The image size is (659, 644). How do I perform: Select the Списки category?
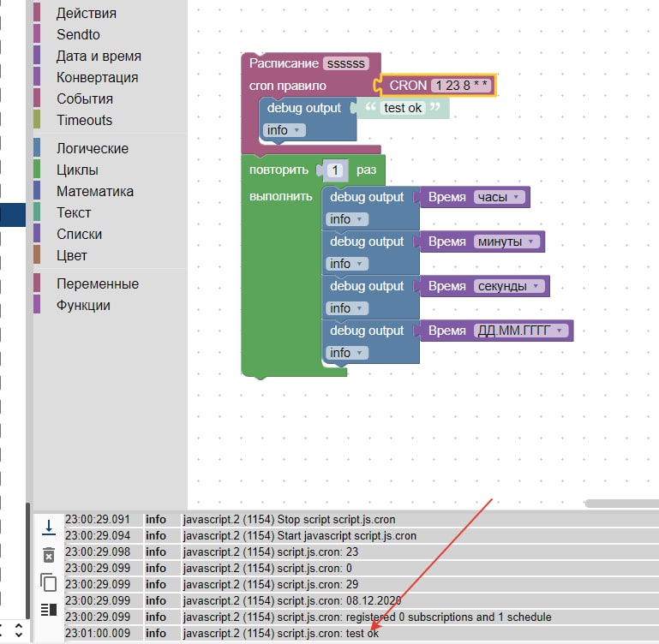[79, 234]
